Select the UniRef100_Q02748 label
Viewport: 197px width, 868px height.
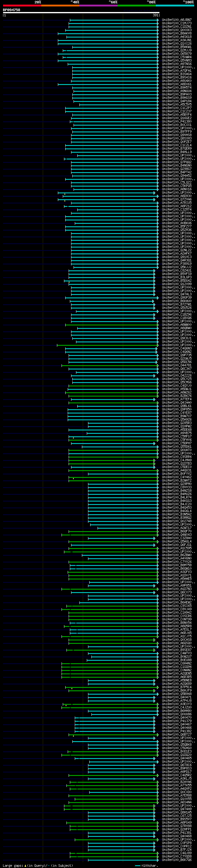[x=177, y=521]
